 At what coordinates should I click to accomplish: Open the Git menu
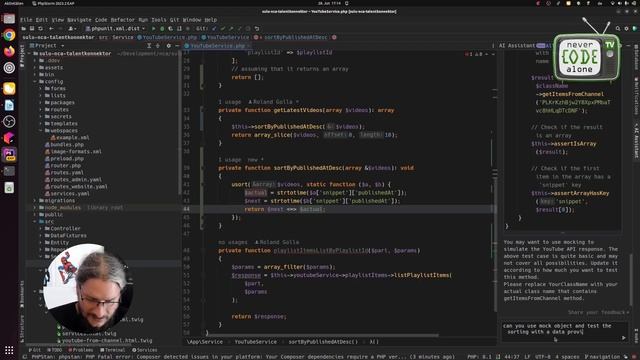coord(174,20)
